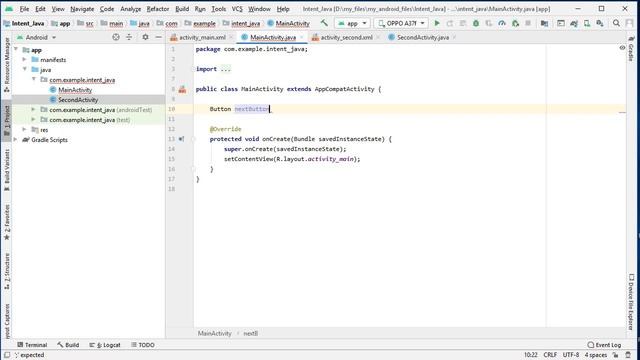Click the Make Project hammer icon
Screen dimensions: 640x360
[324, 23]
